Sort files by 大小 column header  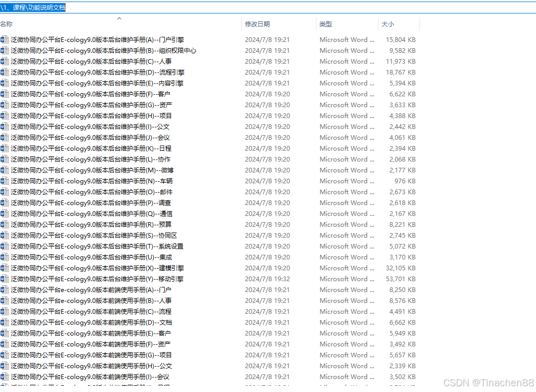[x=388, y=24]
